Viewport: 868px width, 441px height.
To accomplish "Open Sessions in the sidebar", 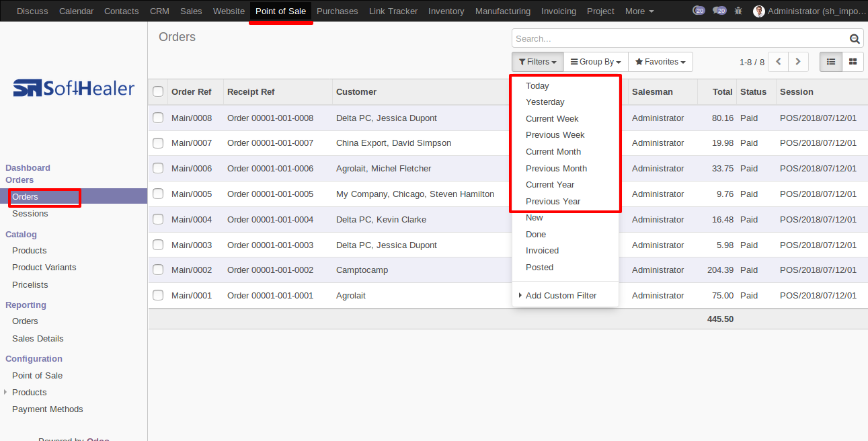I will click(x=30, y=214).
